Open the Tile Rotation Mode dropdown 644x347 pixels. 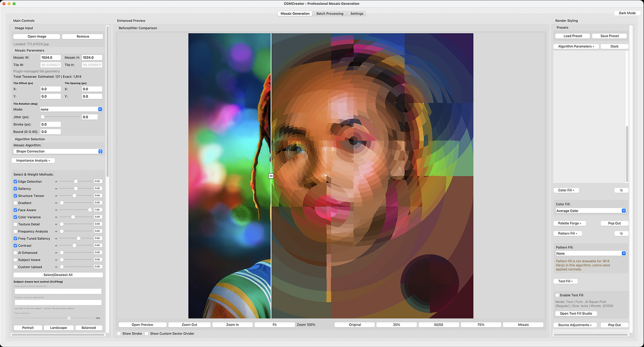(71, 110)
